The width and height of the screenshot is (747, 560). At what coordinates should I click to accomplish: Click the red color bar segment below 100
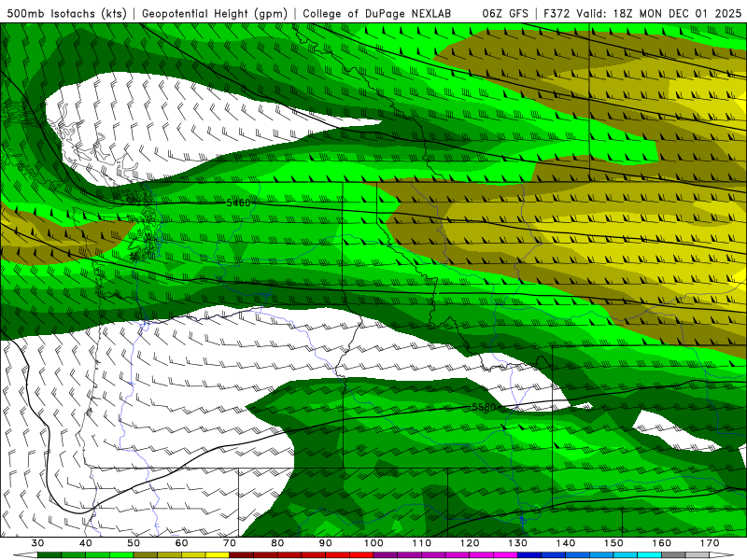361,555
